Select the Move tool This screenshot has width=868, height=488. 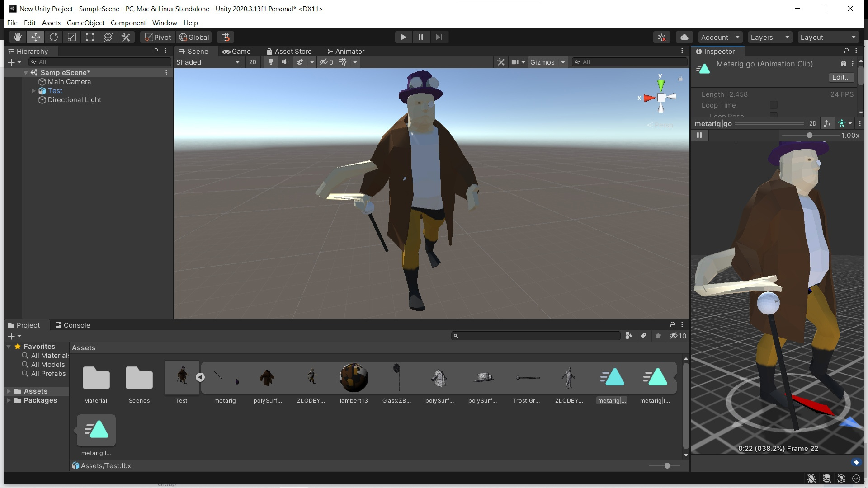[x=35, y=37]
